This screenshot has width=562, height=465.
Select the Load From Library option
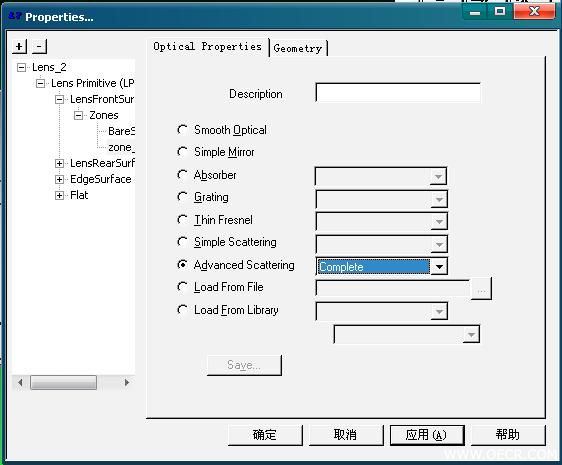[182, 310]
